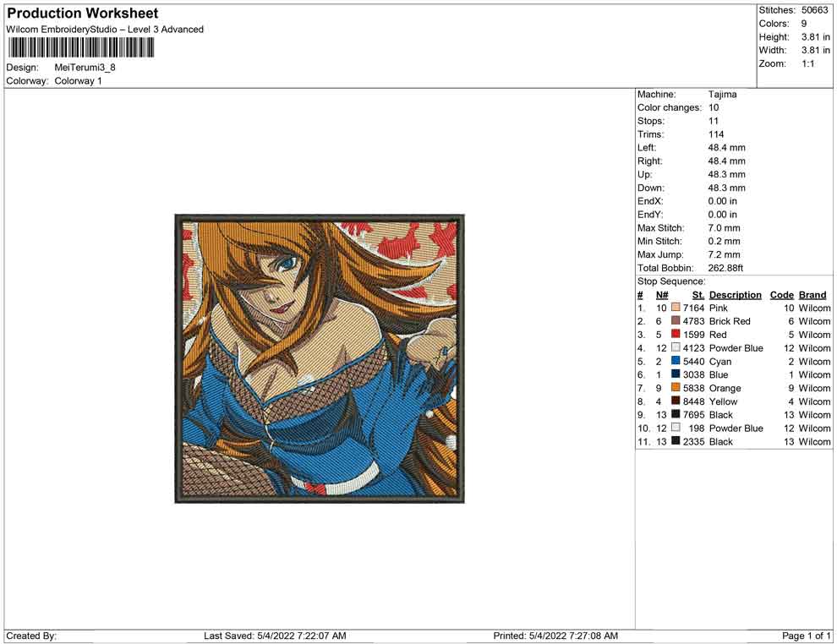
Task: Click the Min Stitch value 0.2 mm
Action: 724,241
